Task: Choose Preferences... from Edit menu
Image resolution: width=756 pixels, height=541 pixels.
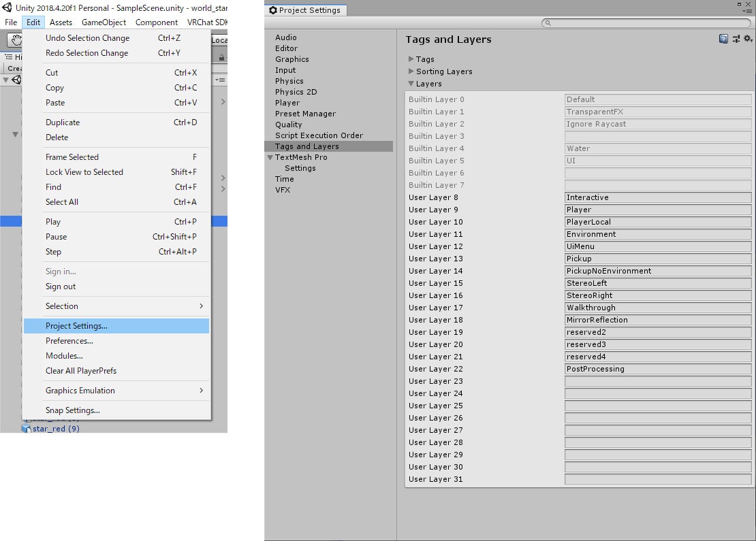Action: tap(116, 341)
